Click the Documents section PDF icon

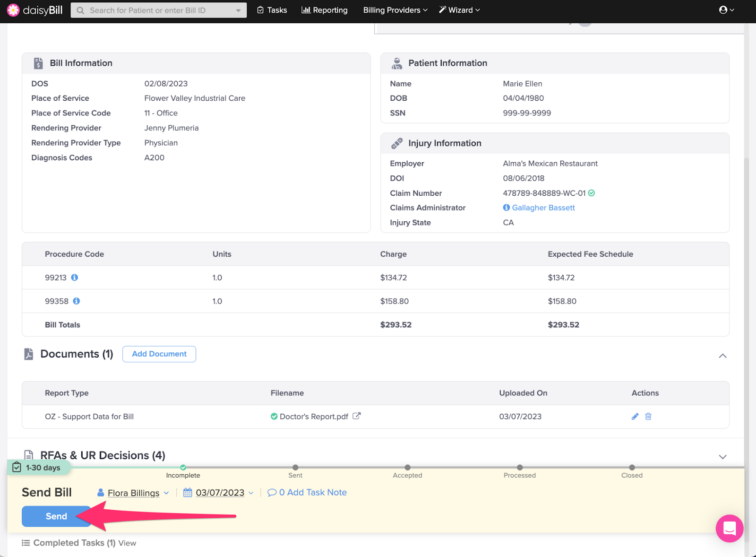pyautogui.click(x=29, y=354)
